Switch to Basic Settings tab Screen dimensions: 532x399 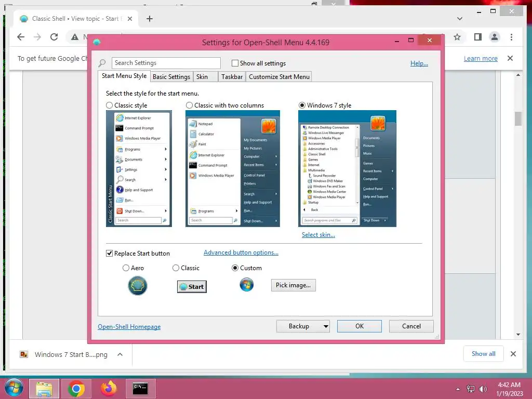point(171,77)
